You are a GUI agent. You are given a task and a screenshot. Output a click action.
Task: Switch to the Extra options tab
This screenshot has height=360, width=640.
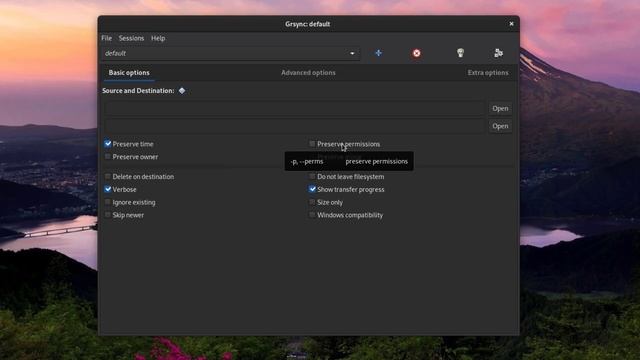488,73
